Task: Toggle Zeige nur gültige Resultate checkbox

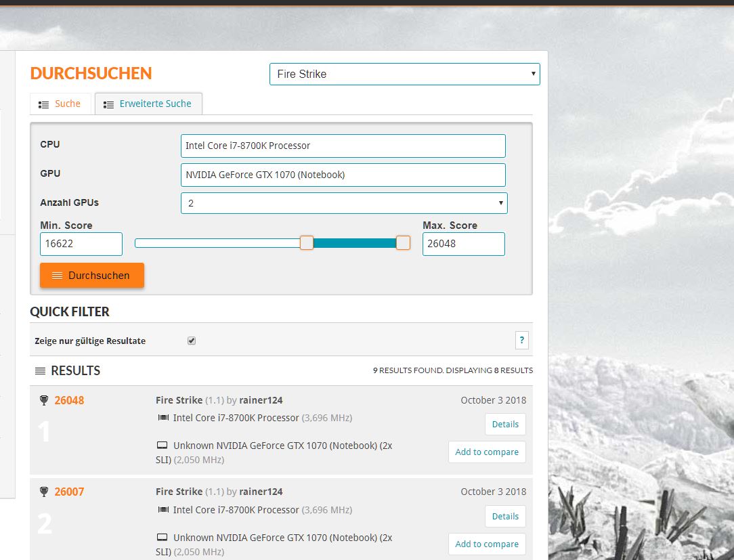Action: (192, 341)
